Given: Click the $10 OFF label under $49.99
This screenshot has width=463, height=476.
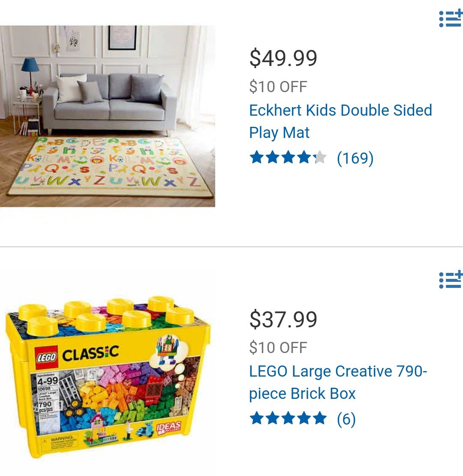Looking at the screenshot, I should coord(278,87).
